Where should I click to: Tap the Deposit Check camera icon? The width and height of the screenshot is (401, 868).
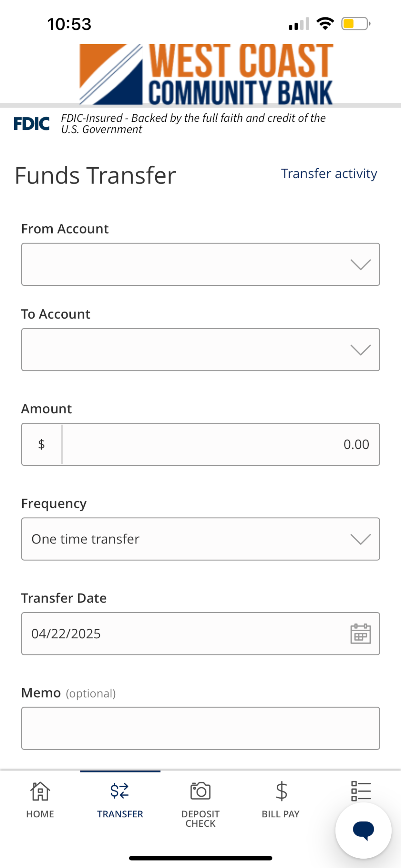coord(200,791)
